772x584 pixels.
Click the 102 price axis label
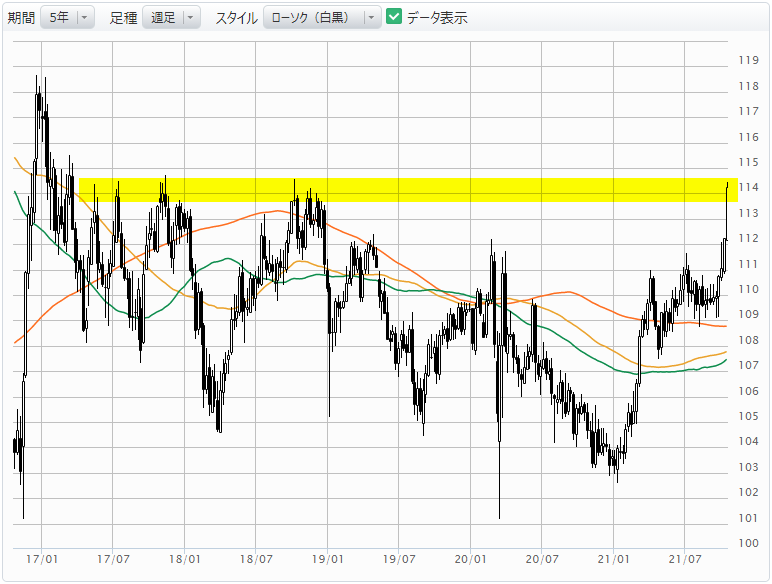(x=748, y=492)
